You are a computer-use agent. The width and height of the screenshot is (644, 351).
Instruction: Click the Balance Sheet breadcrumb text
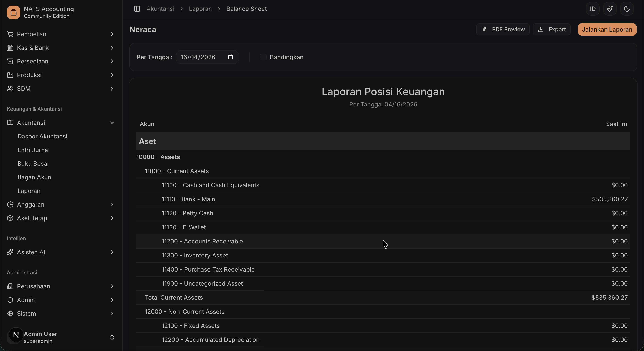(x=246, y=9)
